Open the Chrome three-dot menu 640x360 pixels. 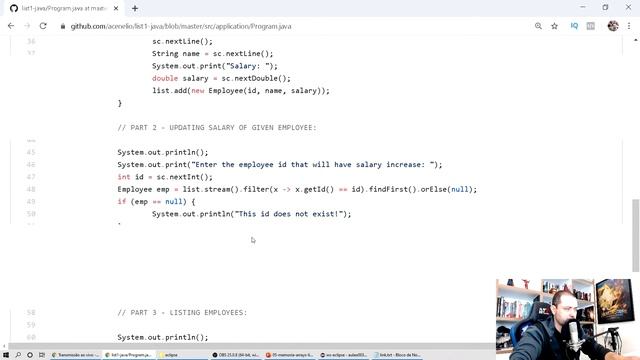[x=629, y=26]
